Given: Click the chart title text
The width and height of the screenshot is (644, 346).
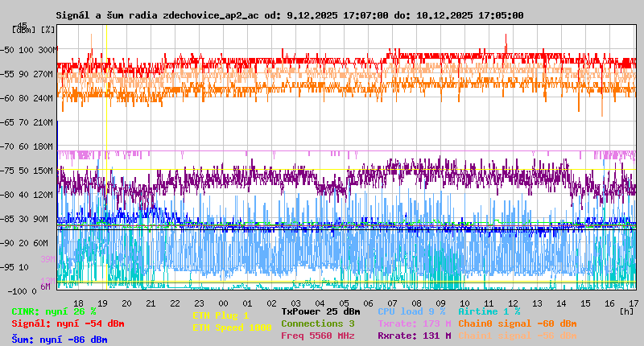Looking at the screenshot, I should tap(290, 15).
